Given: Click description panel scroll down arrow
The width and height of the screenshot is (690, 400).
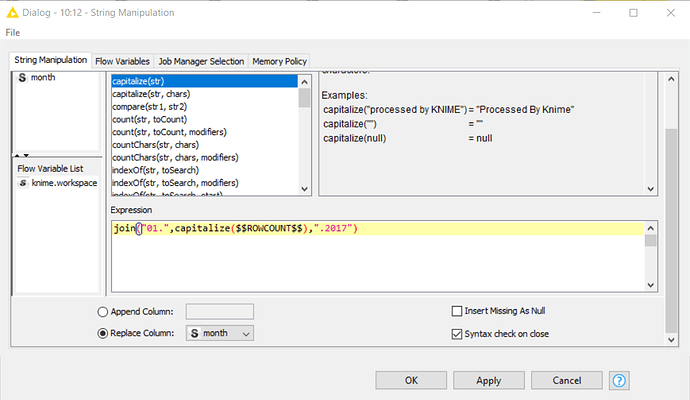Looking at the screenshot, I should click(x=651, y=189).
